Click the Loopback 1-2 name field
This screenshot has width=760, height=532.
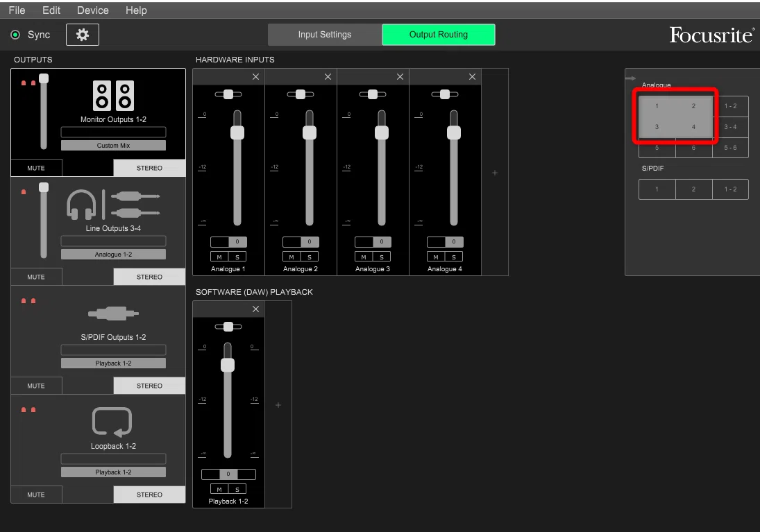point(113,459)
